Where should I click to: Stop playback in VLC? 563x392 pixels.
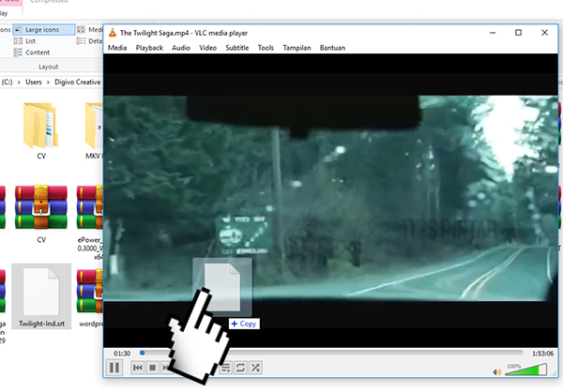point(153,368)
